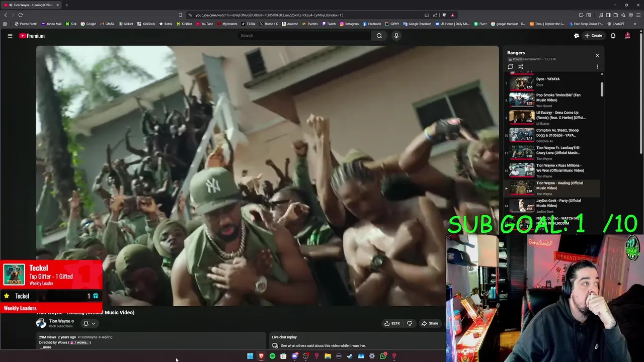The height and width of the screenshot is (362, 644).
Task: Focus the YouTube search field
Action: [304, 36]
